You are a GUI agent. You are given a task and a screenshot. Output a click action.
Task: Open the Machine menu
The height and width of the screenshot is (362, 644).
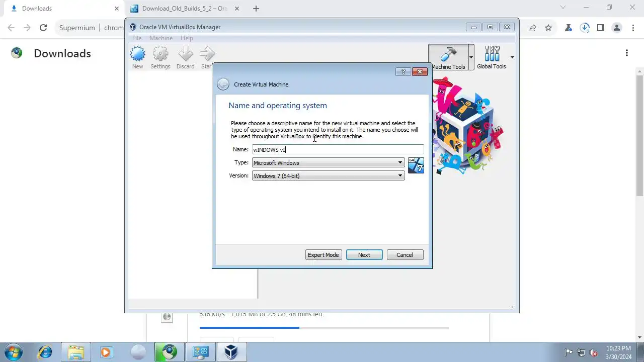[161, 38]
